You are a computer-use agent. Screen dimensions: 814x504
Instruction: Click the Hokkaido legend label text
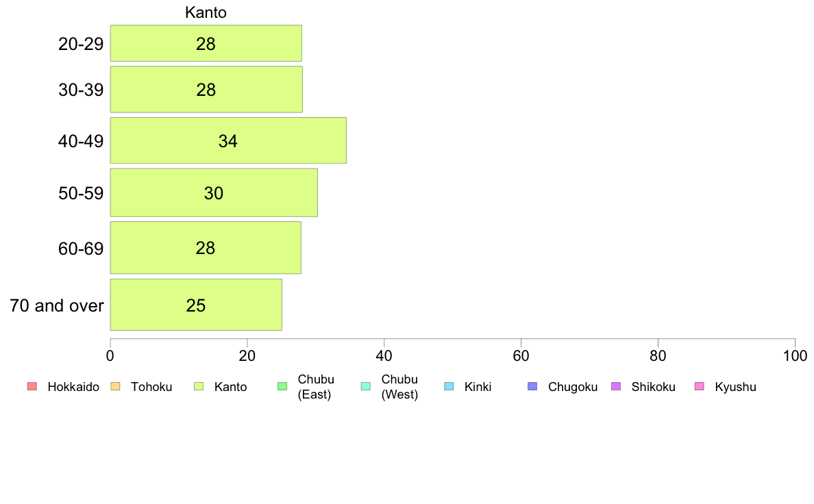[x=73, y=387]
